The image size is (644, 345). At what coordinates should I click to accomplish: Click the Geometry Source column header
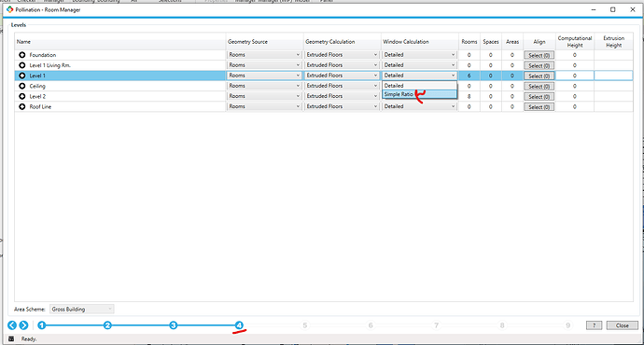point(264,41)
